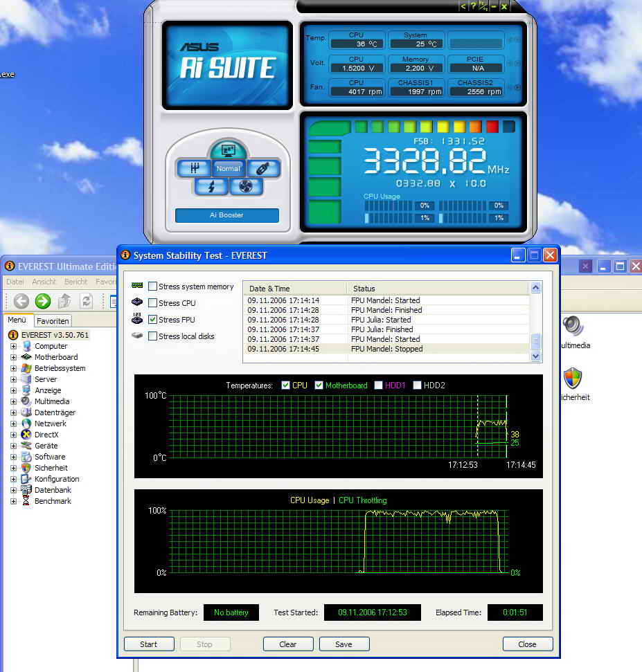This screenshot has width=642, height=672.
Task: Uncheck the Stress FPU checkbox
Action: click(152, 319)
